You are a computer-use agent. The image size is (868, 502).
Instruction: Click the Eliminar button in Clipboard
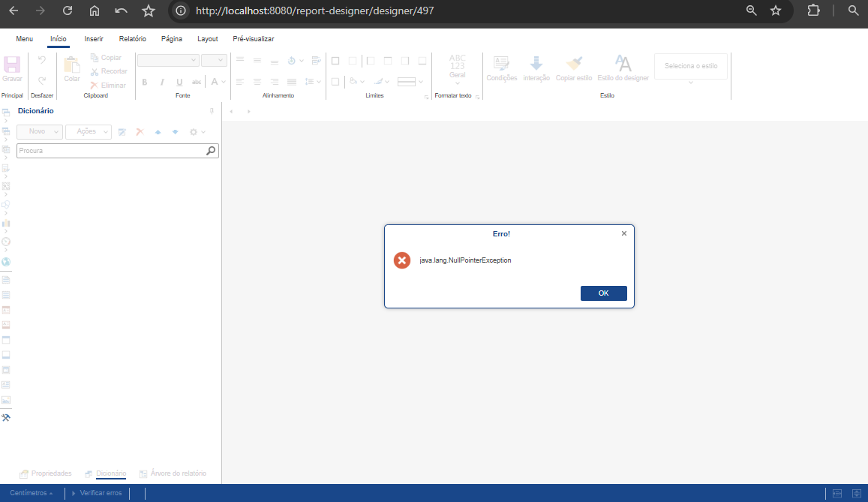point(108,86)
